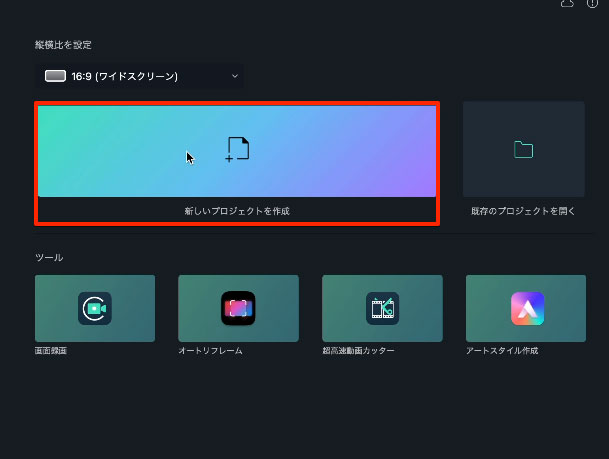
Task: Click the 画面録画 text label
Action: (51, 351)
